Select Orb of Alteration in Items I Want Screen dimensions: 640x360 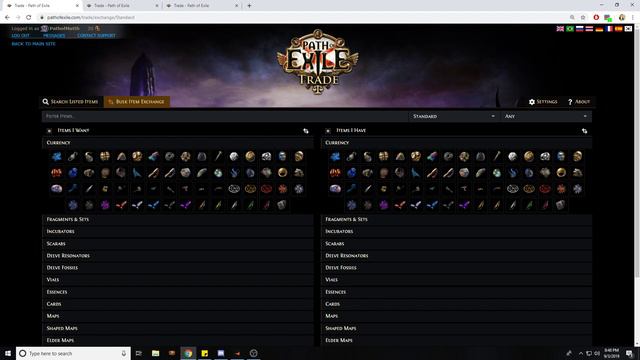coord(57,156)
